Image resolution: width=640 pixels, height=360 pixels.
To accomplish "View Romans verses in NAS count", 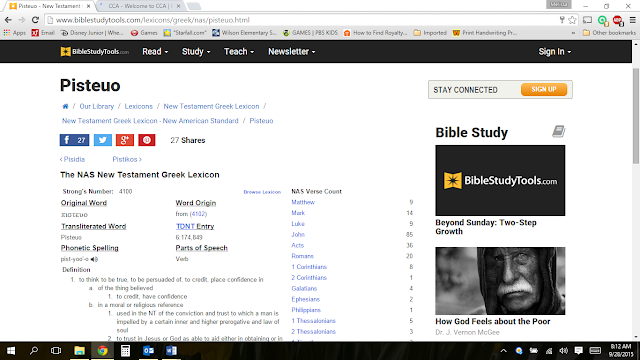I will pos(302,256).
